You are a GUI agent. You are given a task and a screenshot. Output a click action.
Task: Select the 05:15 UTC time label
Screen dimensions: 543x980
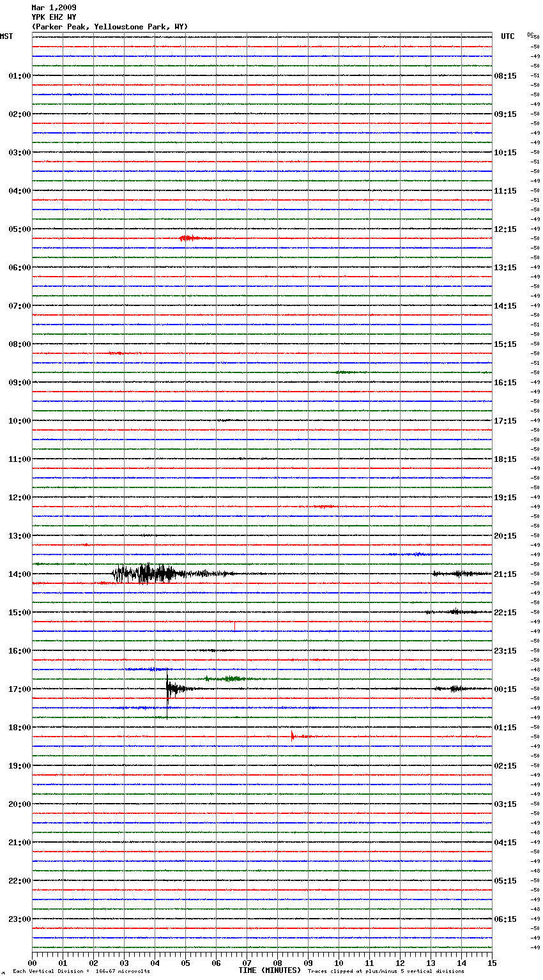pyautogui.click(x=505, y=881)
